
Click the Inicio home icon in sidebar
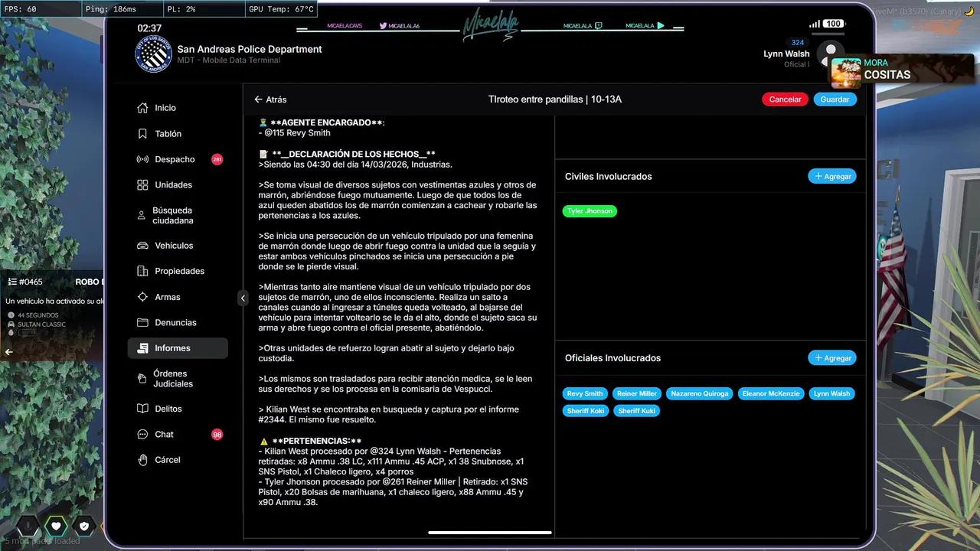tap(142, 108)
